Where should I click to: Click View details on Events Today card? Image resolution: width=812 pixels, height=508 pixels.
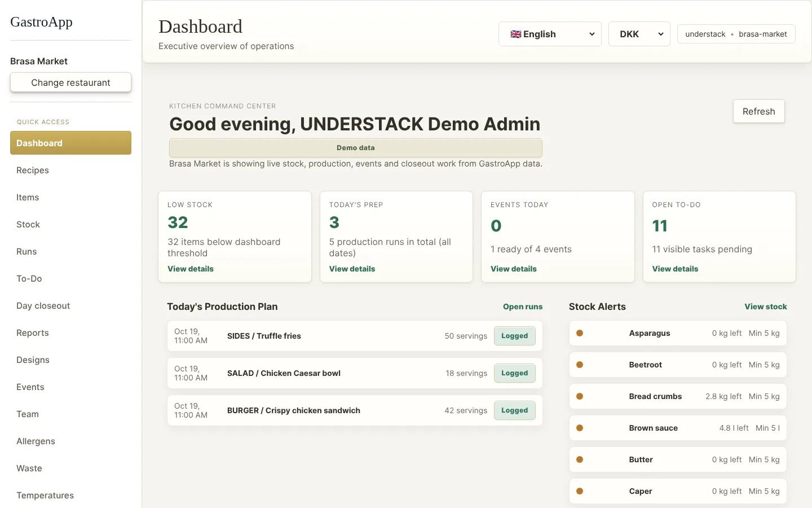(514, 269)
